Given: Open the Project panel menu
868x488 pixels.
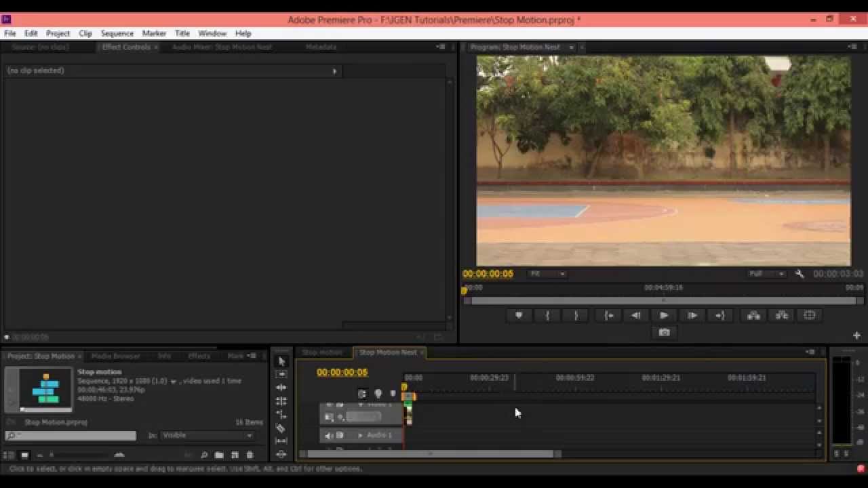Looking at the screenshot, I should (253, 356).
